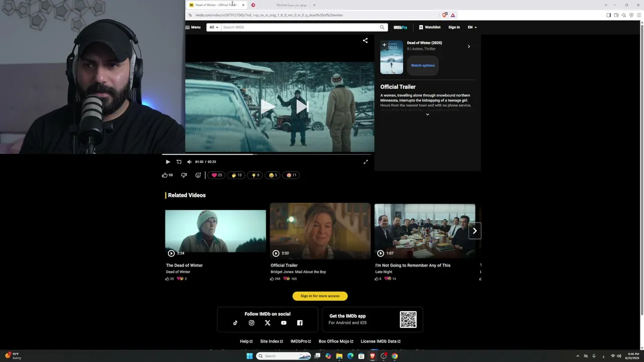Open IMDb Facebook page
Screen dimensions: 644x362
[x=300, y=323]
